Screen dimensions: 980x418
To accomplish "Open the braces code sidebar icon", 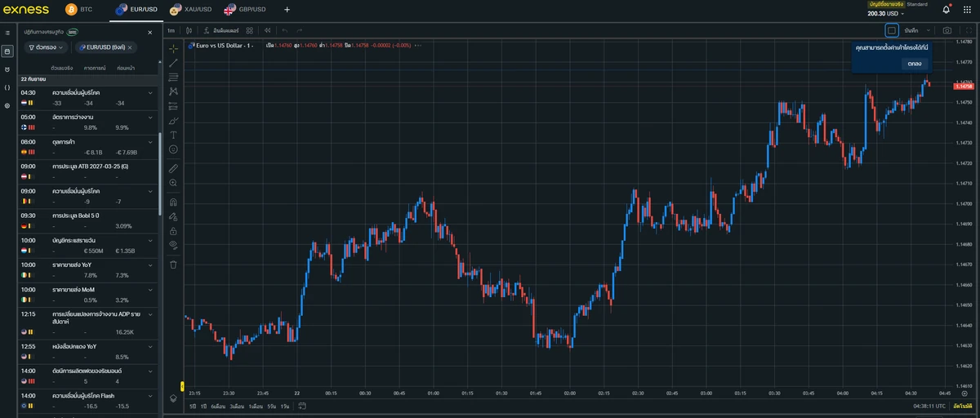I will pos(7,87).
